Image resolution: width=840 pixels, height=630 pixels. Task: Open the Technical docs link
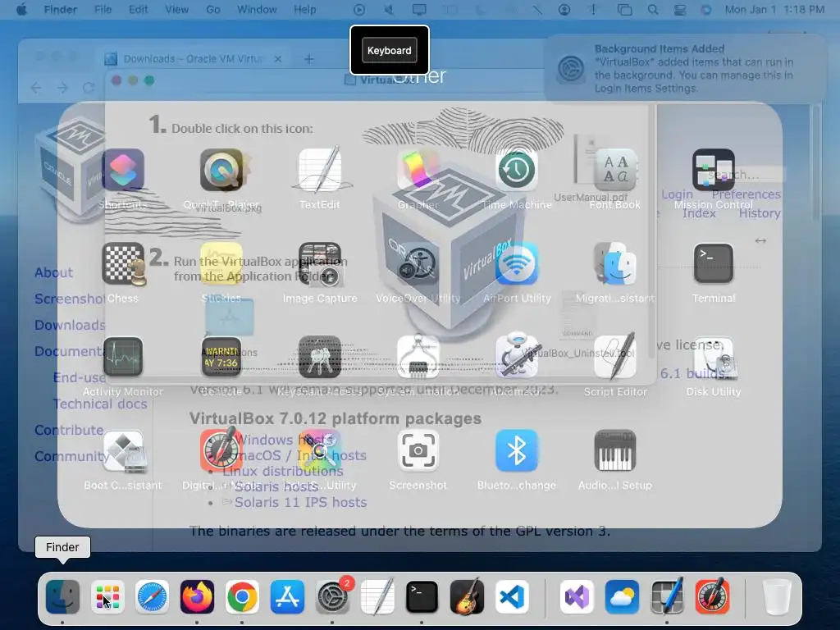click(x=99, y=404)
